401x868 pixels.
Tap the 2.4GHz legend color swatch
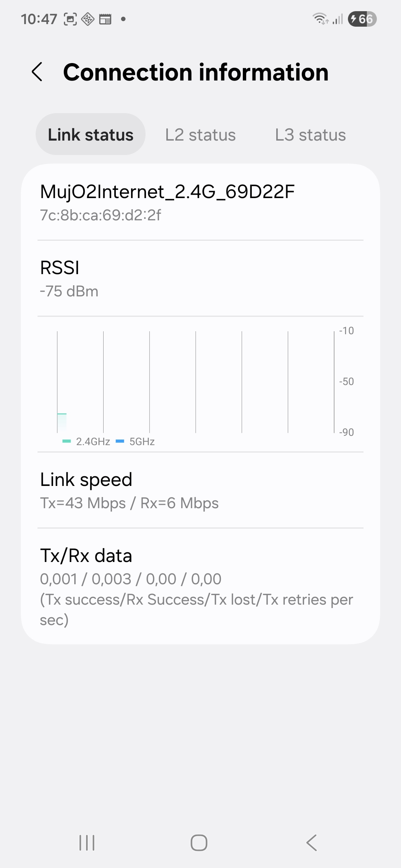point(66,441)
